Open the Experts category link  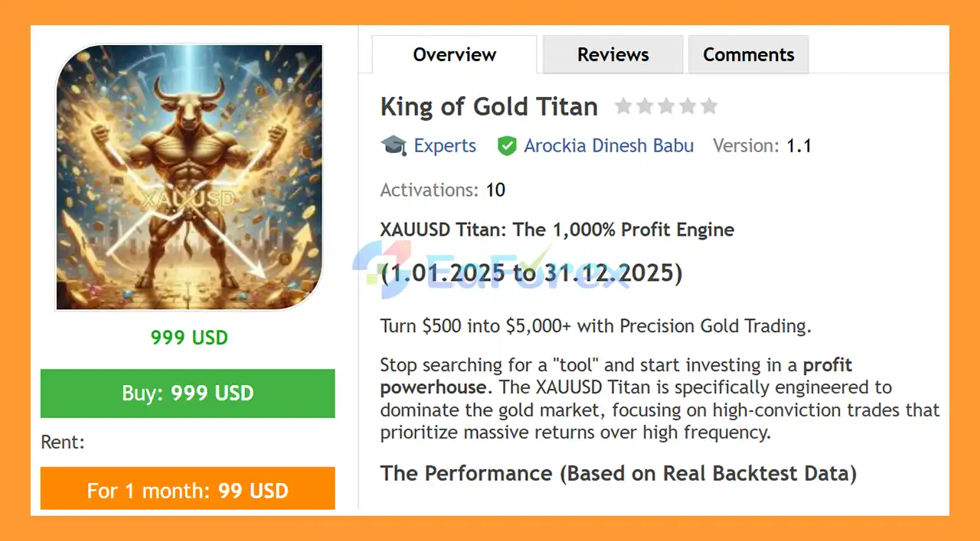[x=445, y=145]
